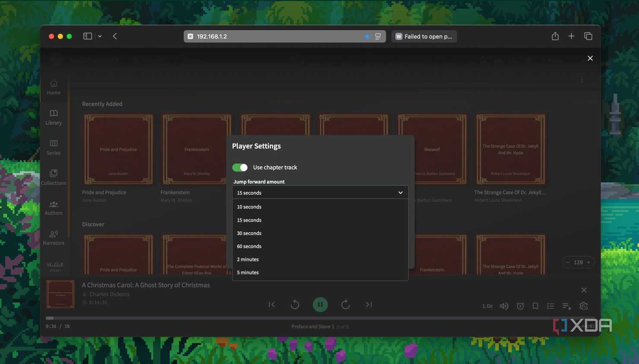This screenshot has width=639, height=364.
Task: Show Safari tab overview
Action: [x=588, y=36]
